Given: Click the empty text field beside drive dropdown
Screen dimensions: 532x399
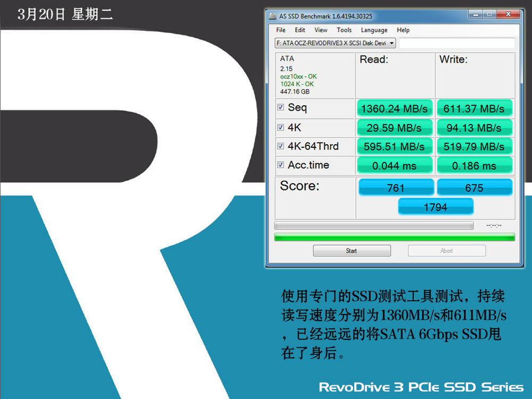Looking at the screenshot, I should coord(456,43).
